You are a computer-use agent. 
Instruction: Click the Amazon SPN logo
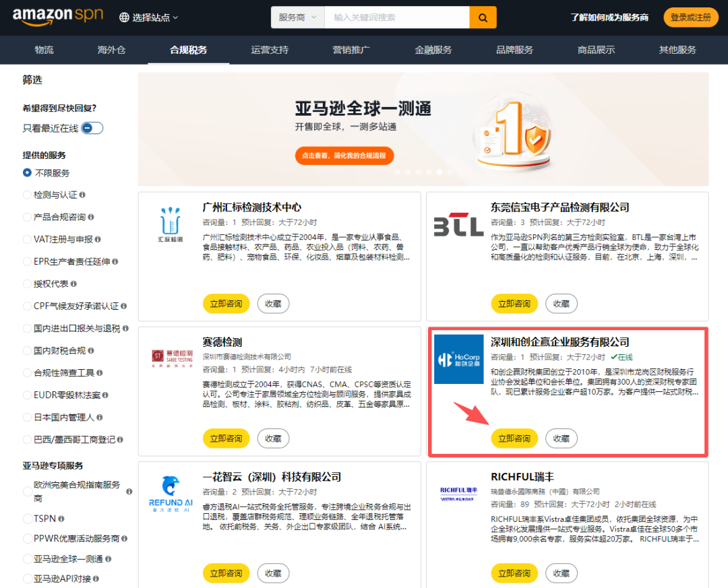tap(58, 17)
